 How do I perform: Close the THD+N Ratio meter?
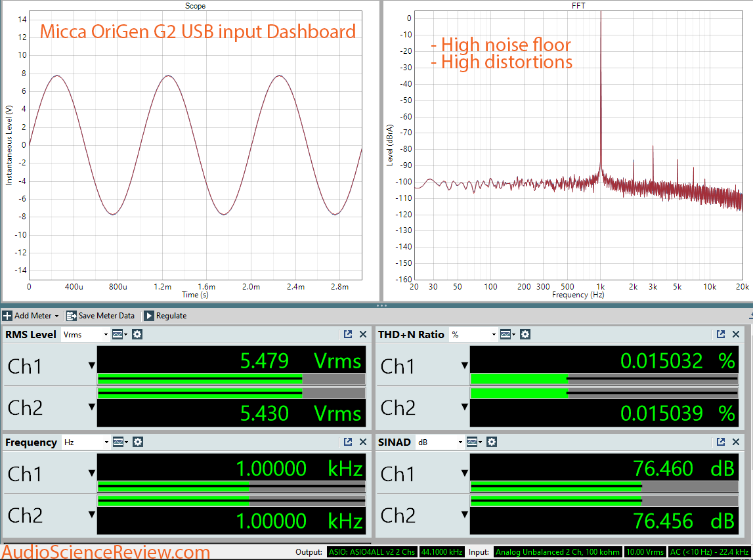pos(736,334)
